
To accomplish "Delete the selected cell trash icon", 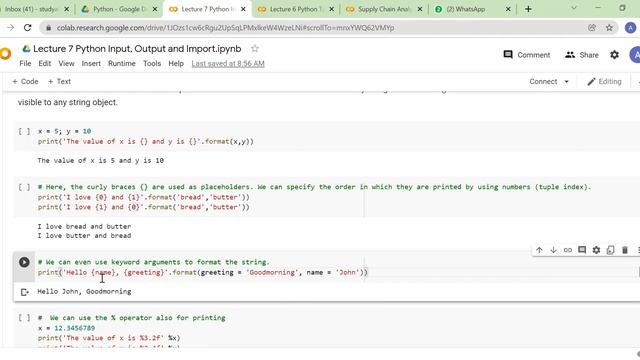I will pyautogui.click(x=624, y=250).
